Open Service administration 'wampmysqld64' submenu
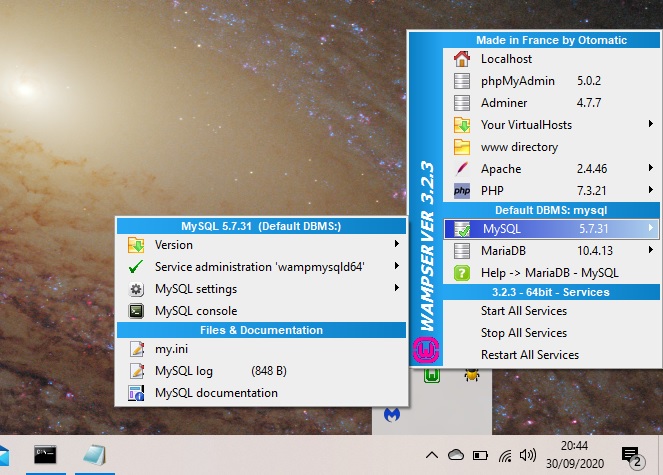The height and width of the screenshot is (475, 663). click(260, 267)
